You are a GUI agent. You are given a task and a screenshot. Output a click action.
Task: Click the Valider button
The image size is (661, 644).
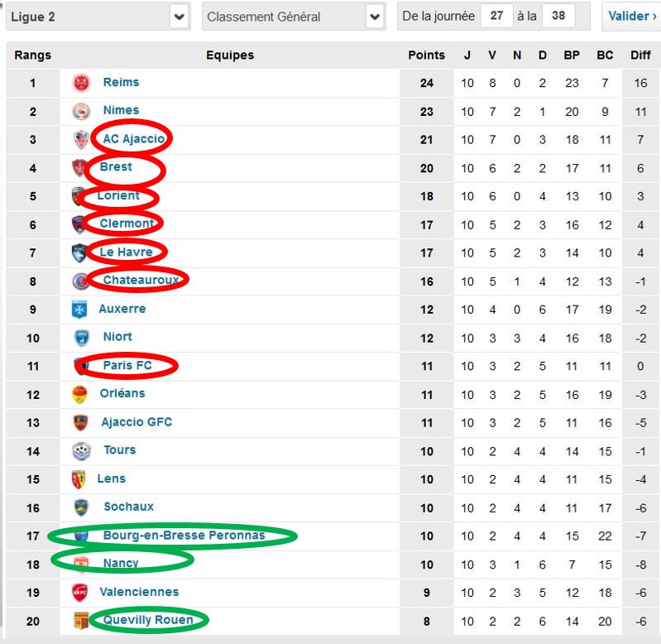tap(631, 17)
